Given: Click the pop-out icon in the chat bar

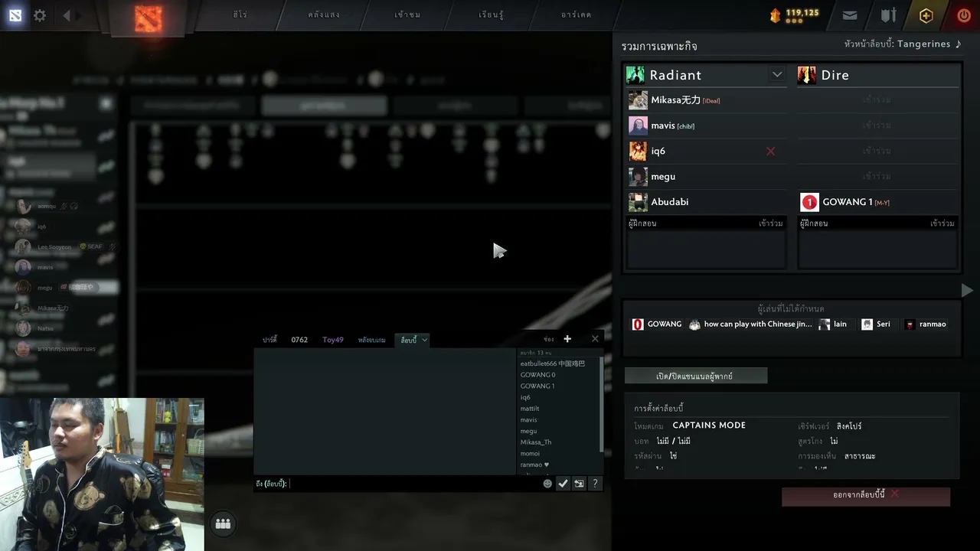Looking at the screenshot, I should (579, 484).
